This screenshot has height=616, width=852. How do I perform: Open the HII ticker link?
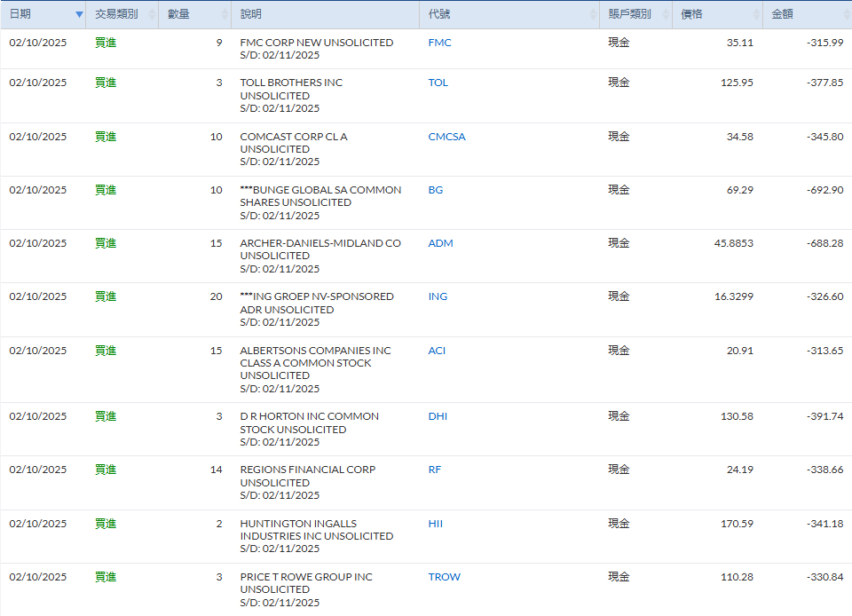[435, 524]
